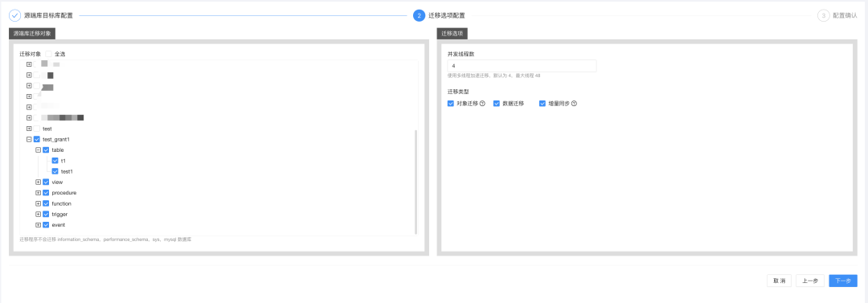Image resolution: width=868 pixels, height=303 pixels.
Task: Click the 上一步 button
Action: 810,280
